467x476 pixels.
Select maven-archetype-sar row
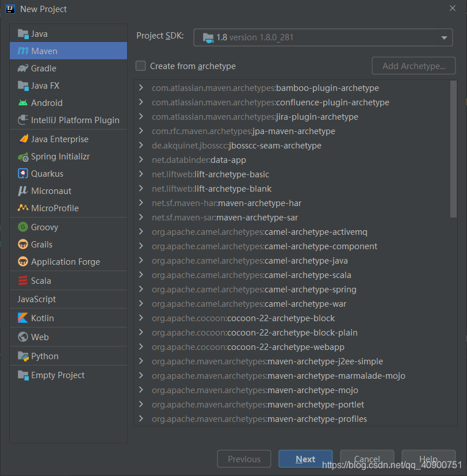pyautogui.click(x=292, y=218)
